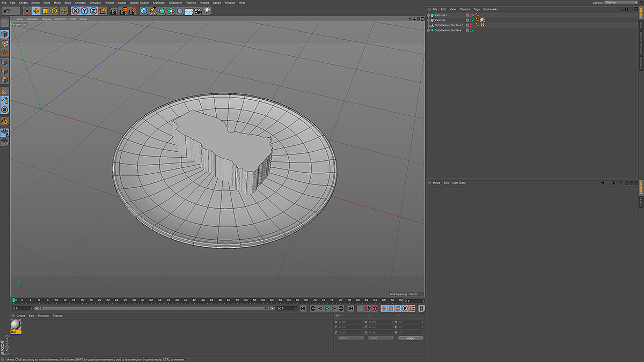Screen dimensions: 644x362
Task: Click the Light bulb object icon
Action: point(207,11)
